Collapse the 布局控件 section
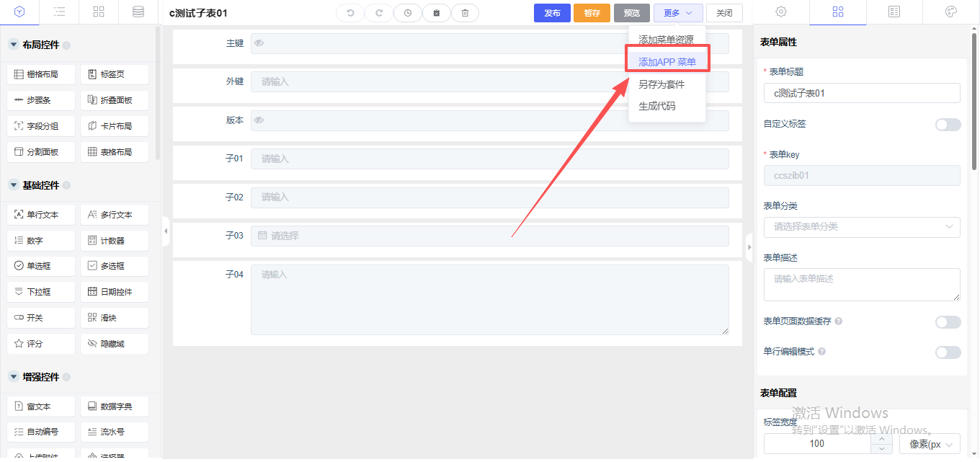This screenshot has width=980, height=462. point(13,45)
